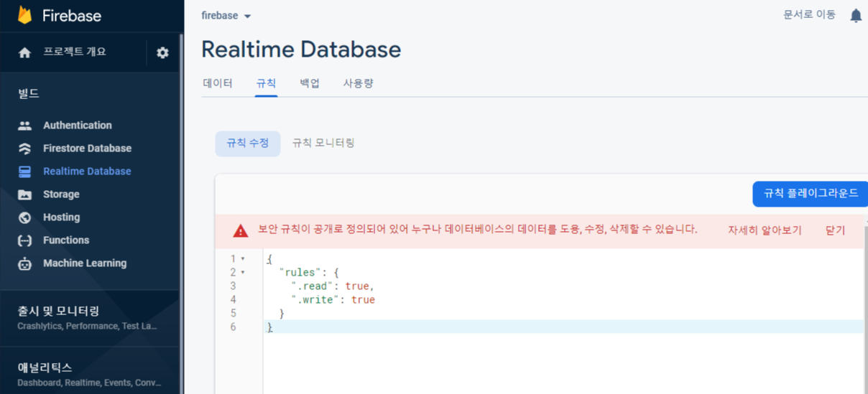The height and width of the screenshot is (394, 868).
Task: Open Machine Learning in sidebar
Action: [x=85, y=263]
